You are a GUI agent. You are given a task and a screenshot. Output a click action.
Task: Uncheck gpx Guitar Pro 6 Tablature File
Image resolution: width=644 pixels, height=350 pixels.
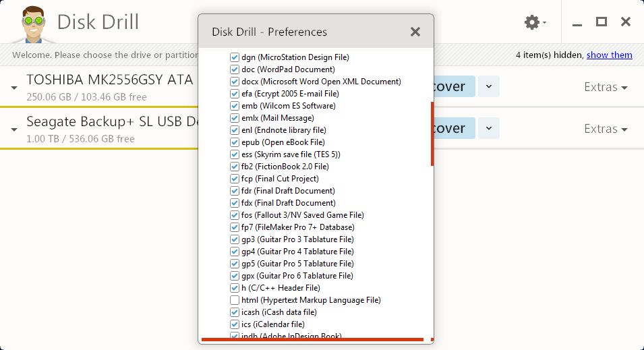235,276
